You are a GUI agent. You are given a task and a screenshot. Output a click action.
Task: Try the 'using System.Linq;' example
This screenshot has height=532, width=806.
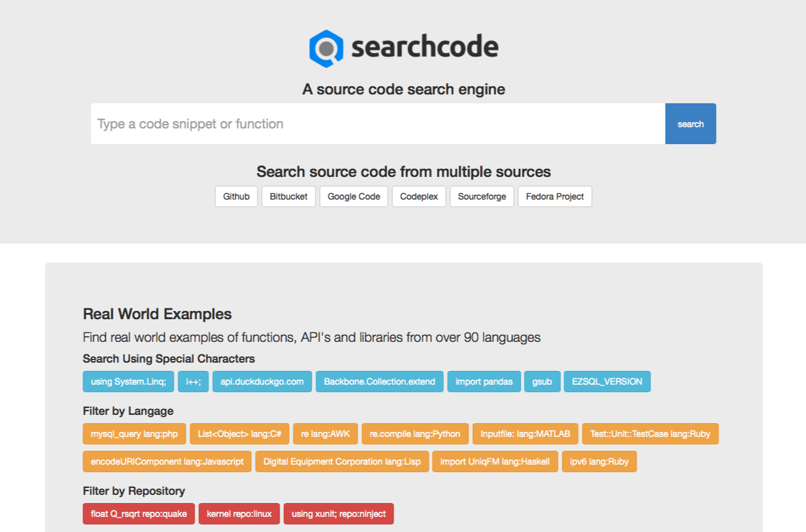(128, 382)
